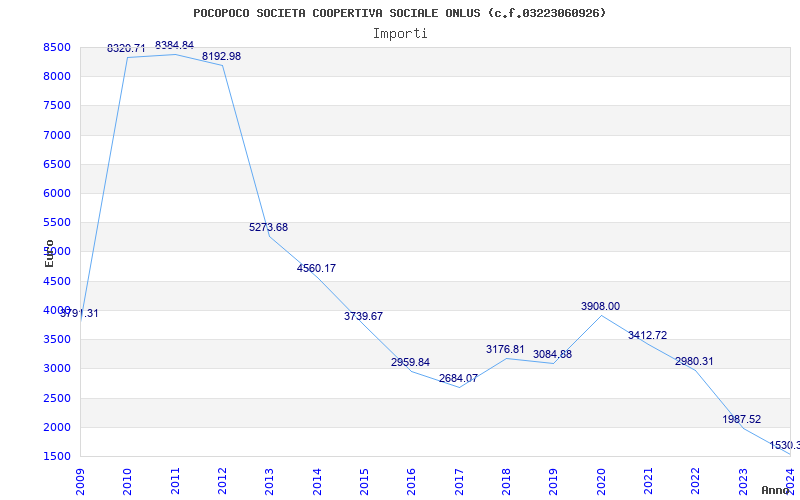Click the 2021 year label on x-axis
This screenshot has height=500, width=800.
(648, 482)
